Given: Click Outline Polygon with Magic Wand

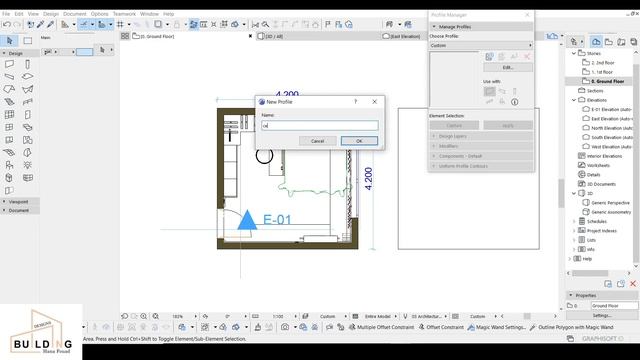Looking at the screenshot, I should pos(571,327).
